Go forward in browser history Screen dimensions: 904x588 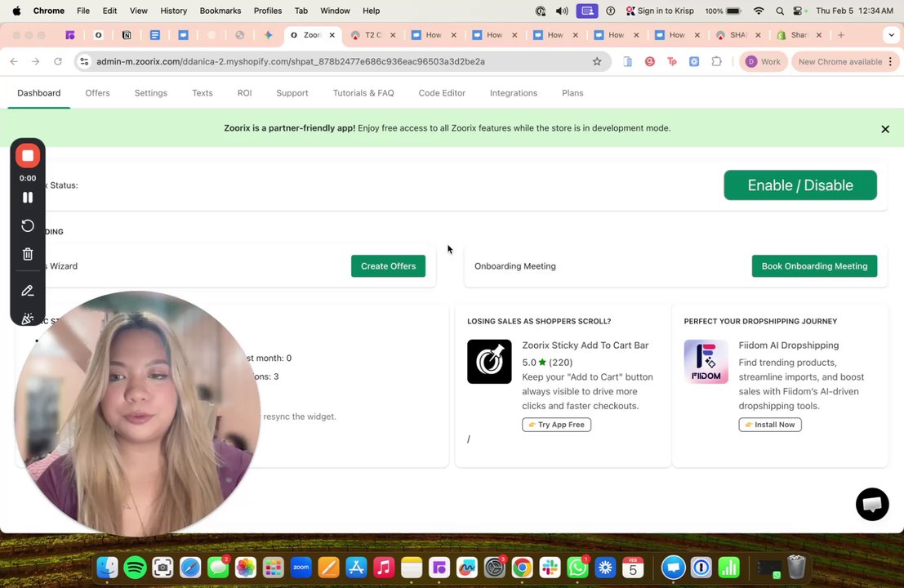(x=36, y=62)
